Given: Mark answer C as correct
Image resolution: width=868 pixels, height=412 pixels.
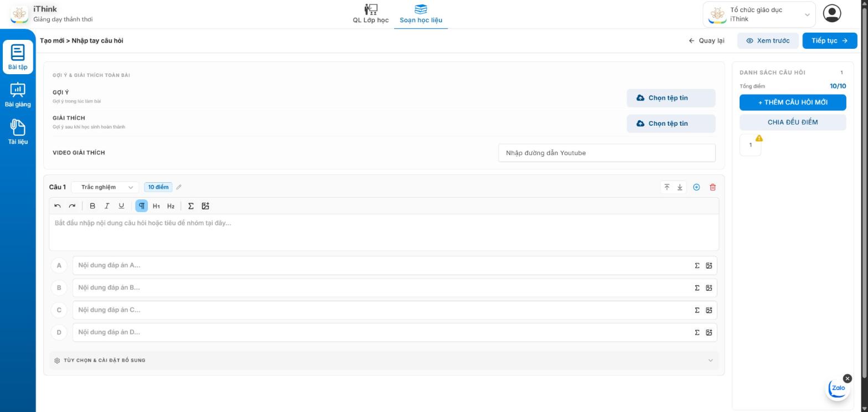Looking at the screenshot, I should (x=59, y=310).
